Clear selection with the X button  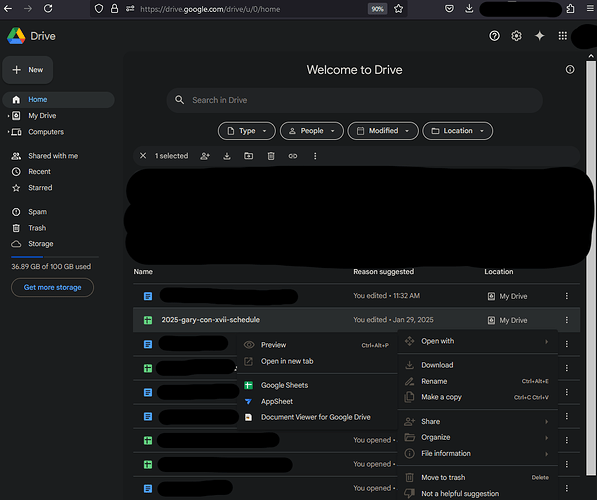pos(143,156)
